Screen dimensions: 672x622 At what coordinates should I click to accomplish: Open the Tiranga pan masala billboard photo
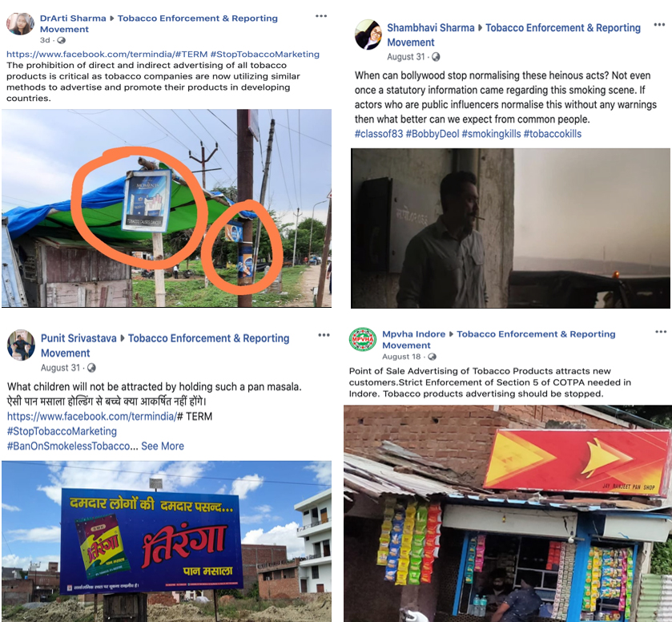(167, 541)
